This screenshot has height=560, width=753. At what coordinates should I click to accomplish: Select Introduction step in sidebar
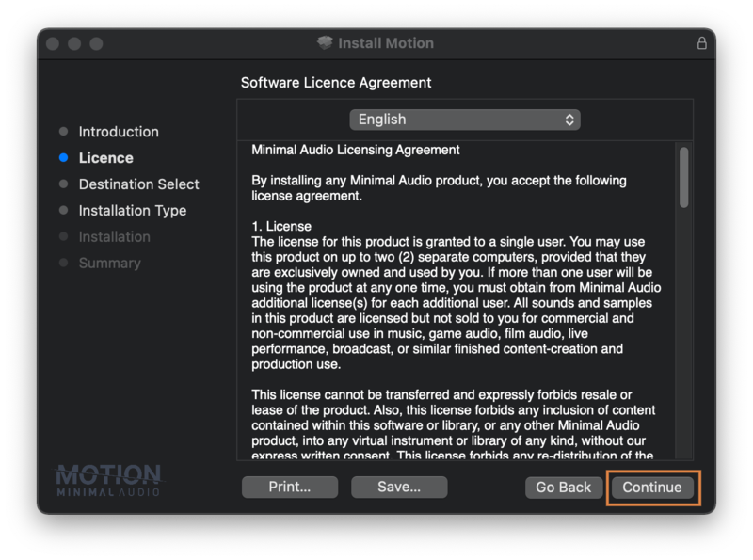[119, 132]
